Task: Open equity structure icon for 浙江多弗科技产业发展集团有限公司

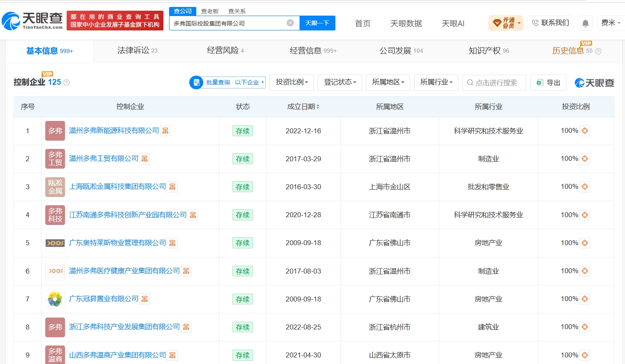Action: click(x=186, y=327)
